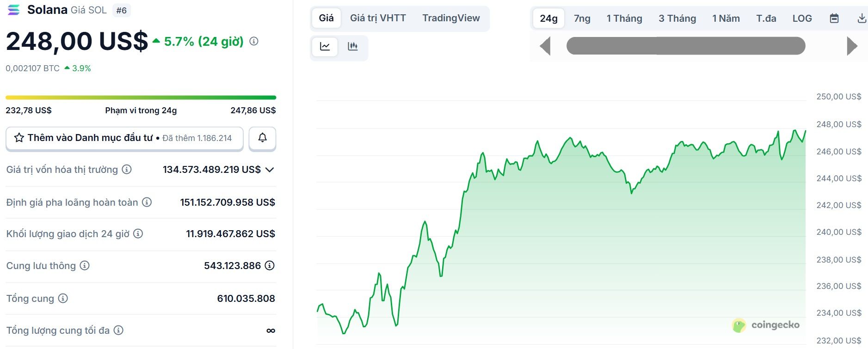
Task: Switch to the TradingView tab
Action: tap(451, 18)
